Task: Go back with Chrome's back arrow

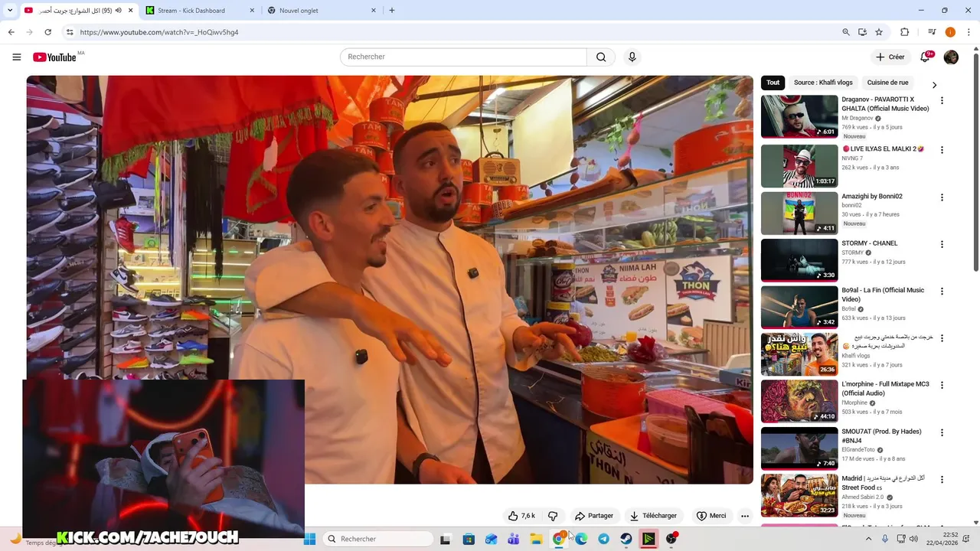Action: click(x=11, y=32)
